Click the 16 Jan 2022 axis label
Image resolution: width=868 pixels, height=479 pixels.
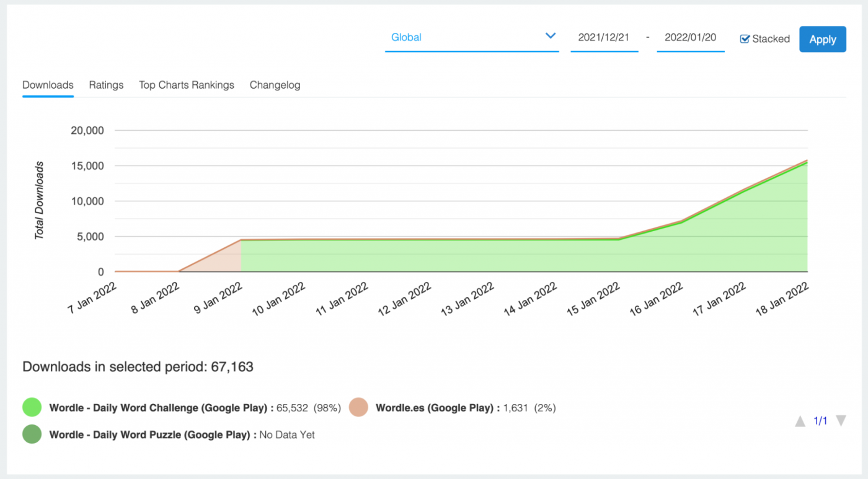(x=656, y=298)
